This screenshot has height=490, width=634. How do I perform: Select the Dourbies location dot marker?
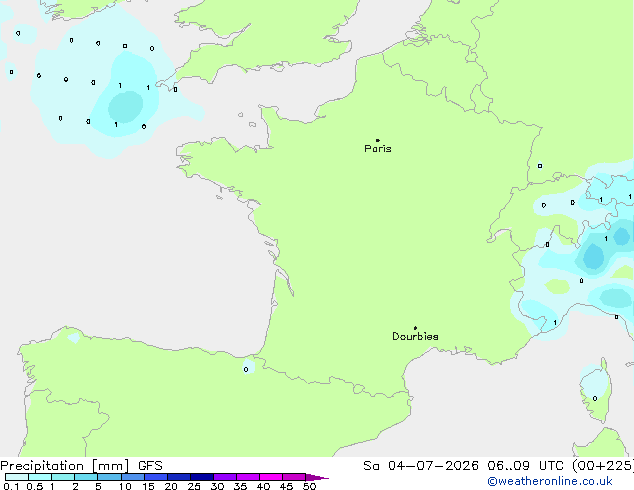(415, 328)
